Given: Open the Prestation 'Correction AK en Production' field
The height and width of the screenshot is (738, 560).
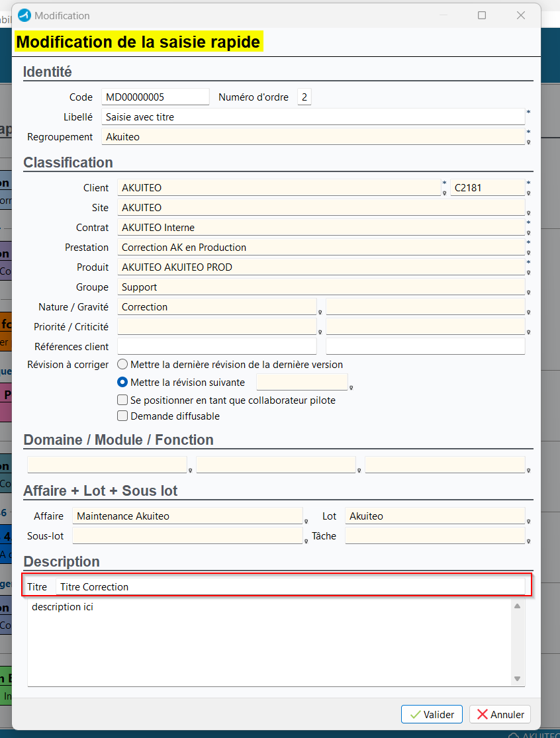Looking at the screenshot, I should tap(321, 247).
